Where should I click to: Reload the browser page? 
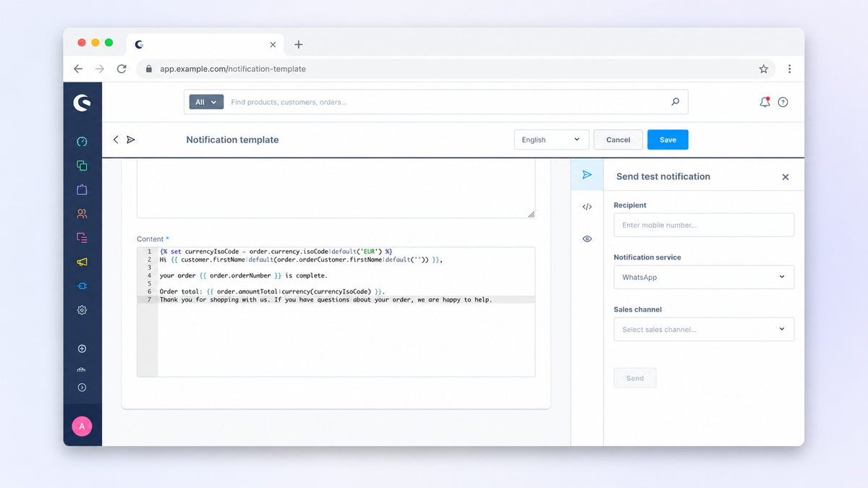(122, 69)
